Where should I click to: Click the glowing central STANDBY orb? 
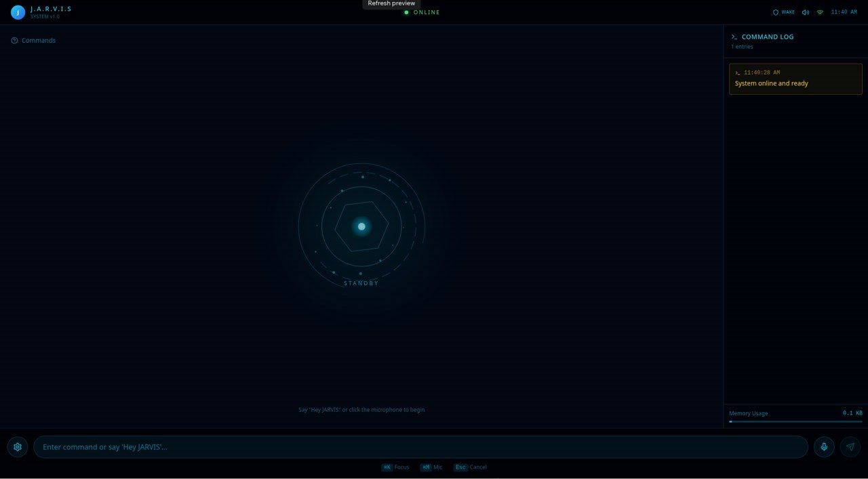[x=361, y=226]
